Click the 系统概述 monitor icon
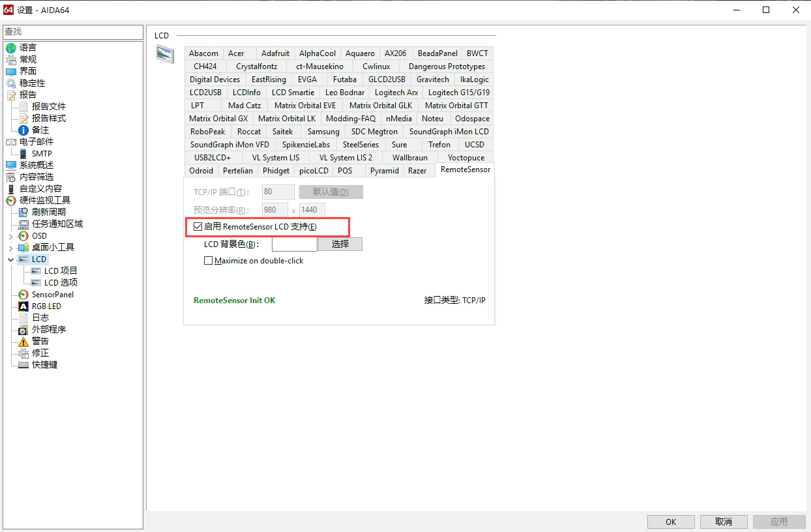Viewport: 811px width, 532px height. [x=10, y=165]
